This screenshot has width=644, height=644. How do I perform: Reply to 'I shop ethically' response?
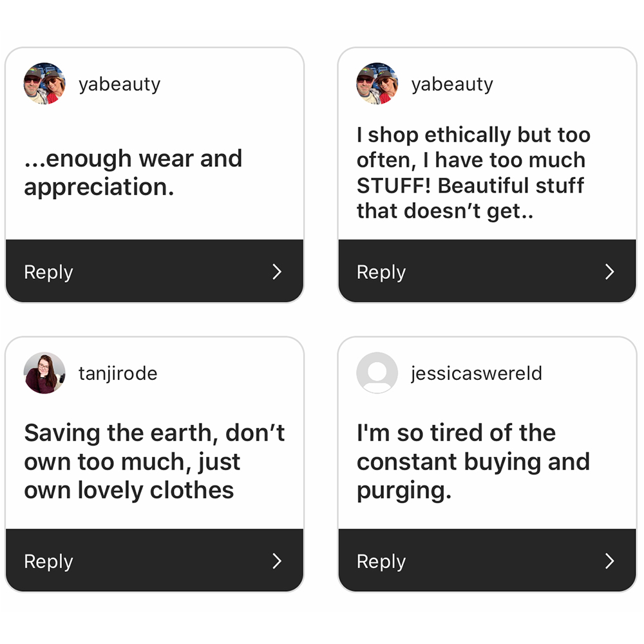click(x=487, y=271)
